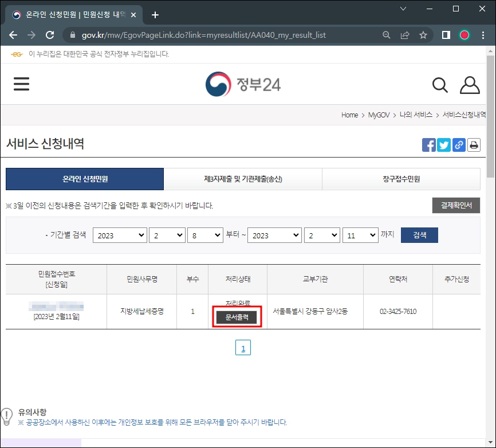Viewport: 496px width, 448px height.
Task: Copy the page link via the link icon
Action: pos(458,144)
